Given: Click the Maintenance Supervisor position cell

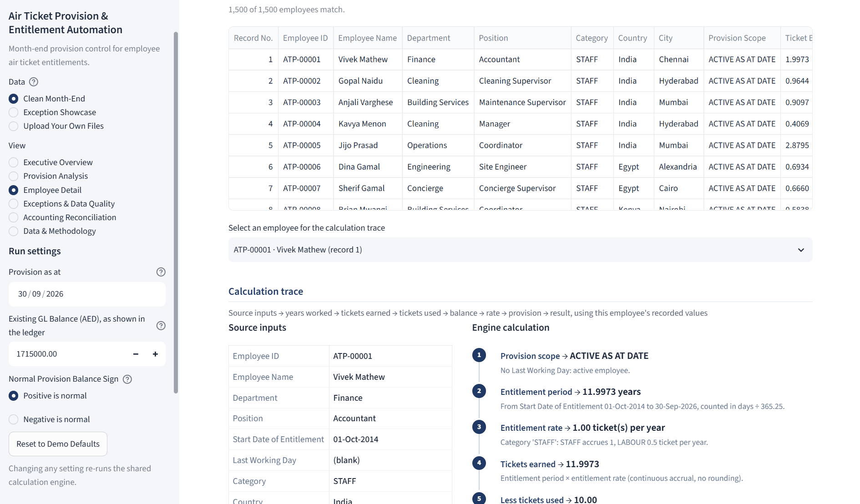Looking at the screenshot, I should [522, 102].
